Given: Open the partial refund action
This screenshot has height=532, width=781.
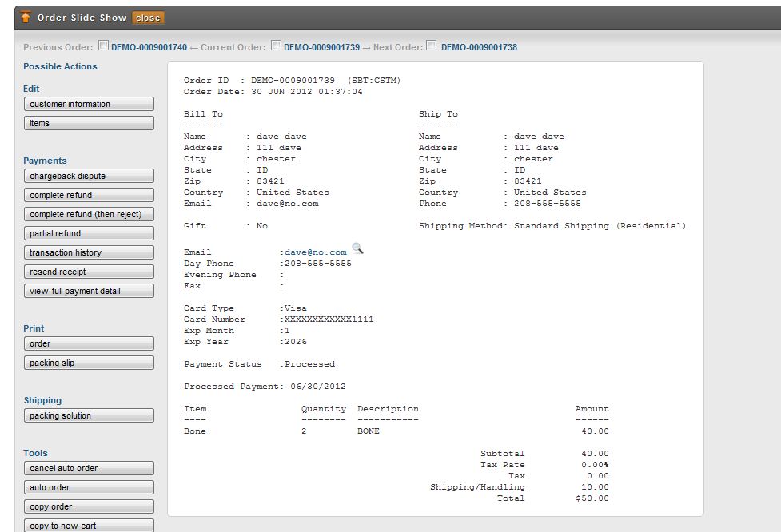Looking at the screenshot, I should [90, 233].
